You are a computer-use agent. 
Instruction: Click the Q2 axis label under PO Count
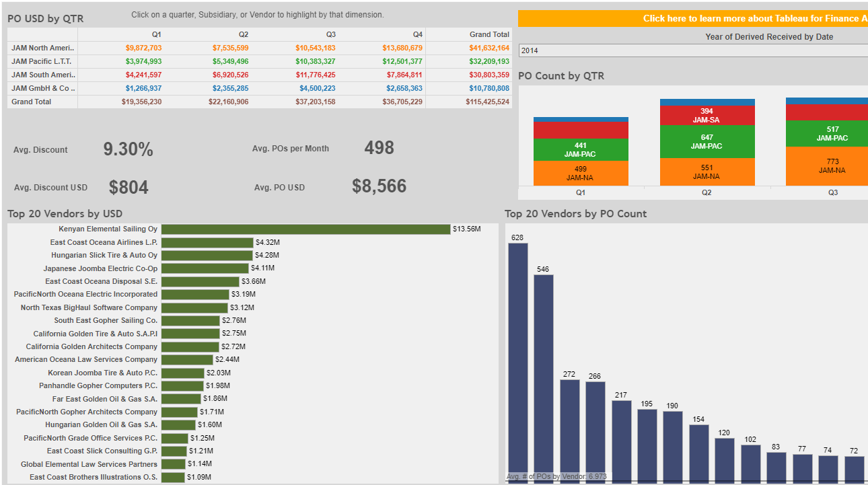pyautogui.click(x=707, y=192)
